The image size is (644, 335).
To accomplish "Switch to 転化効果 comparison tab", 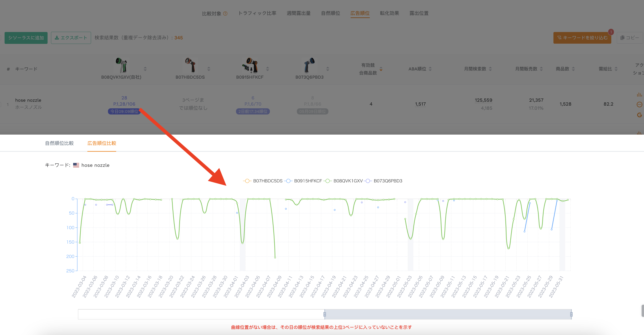I will click(x=389, y=13).
